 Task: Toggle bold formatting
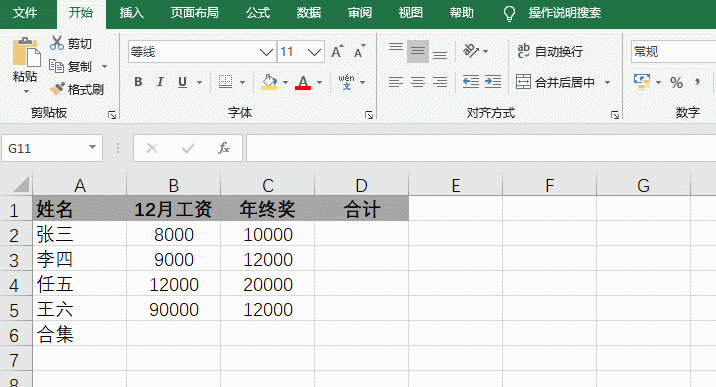pyautogui.click(x=138, y=82)
